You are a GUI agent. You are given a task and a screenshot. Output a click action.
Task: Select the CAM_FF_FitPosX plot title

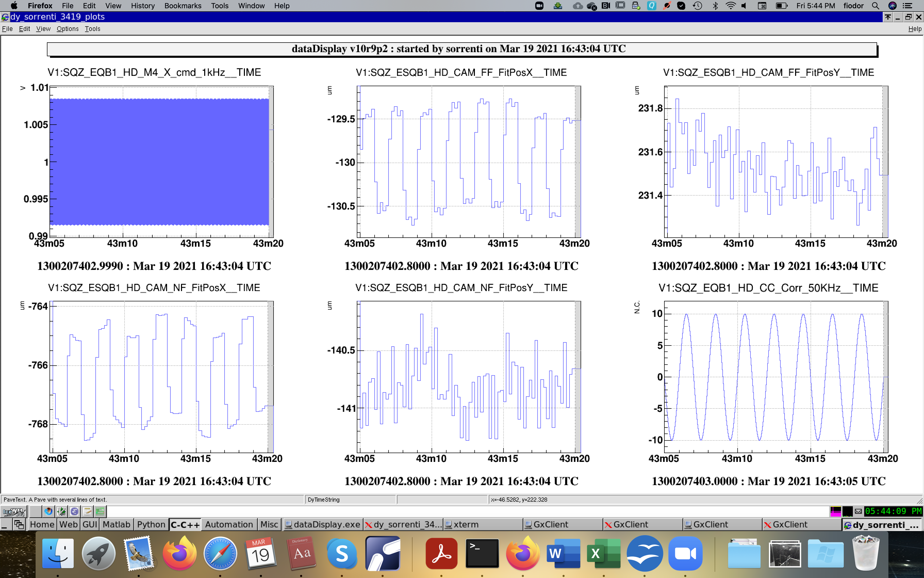461,72
